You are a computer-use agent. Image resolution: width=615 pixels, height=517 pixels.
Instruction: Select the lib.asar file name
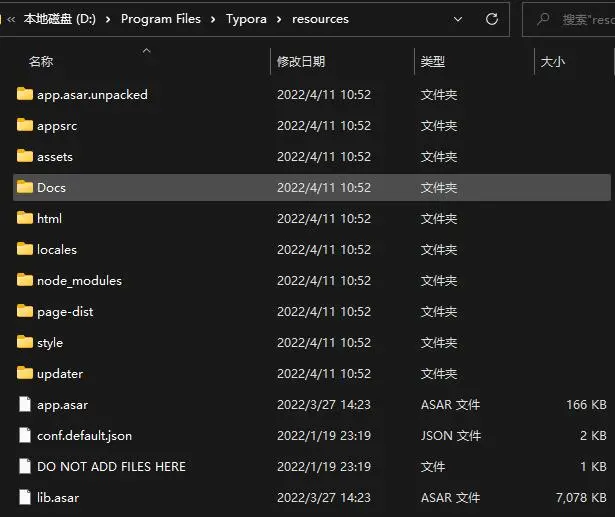58,497
